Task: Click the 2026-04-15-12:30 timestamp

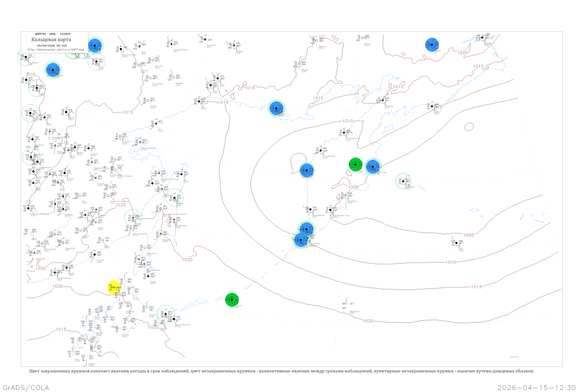Action: [536, 387]
